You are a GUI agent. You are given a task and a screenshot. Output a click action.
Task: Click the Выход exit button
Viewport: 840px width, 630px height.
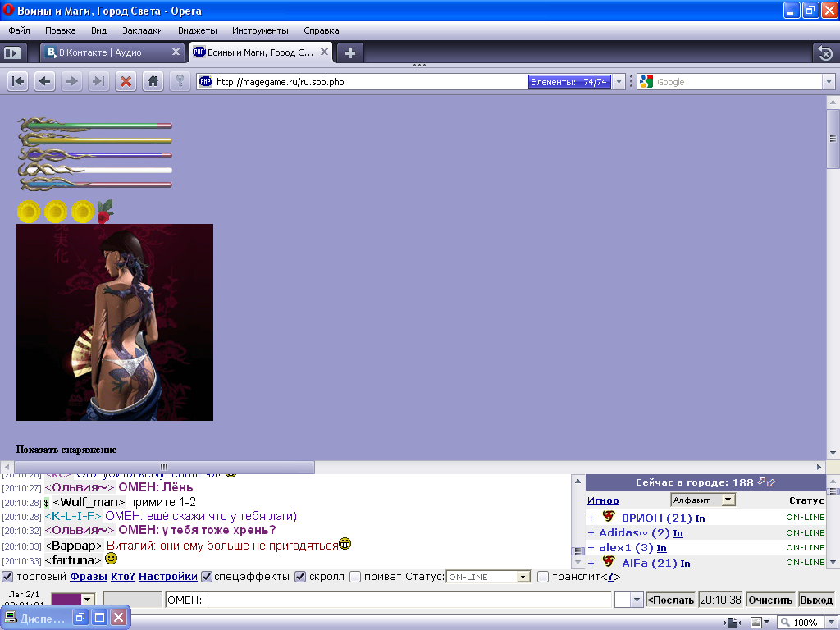(x=816, y=600)
